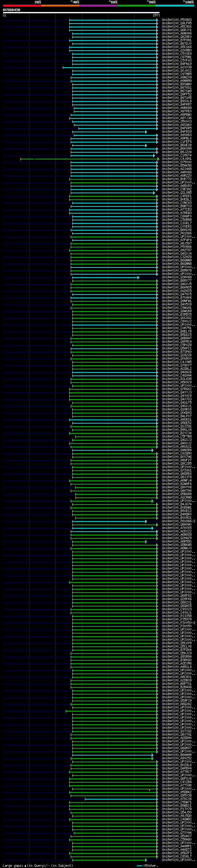Screen dimensions: 197x868
Task: Select UniRef100_Q2LGN5 label
Action: pyautogui.click(x=177, y=193)
